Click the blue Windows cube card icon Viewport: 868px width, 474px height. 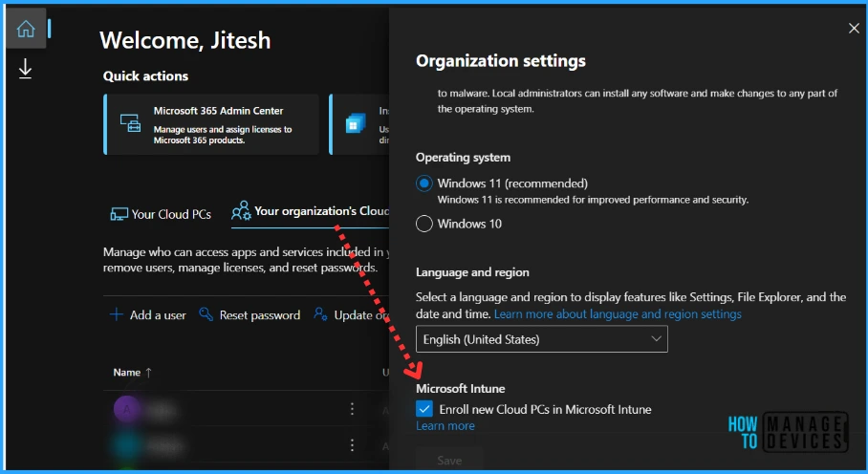pyautogui.click(x=356, y=123)
